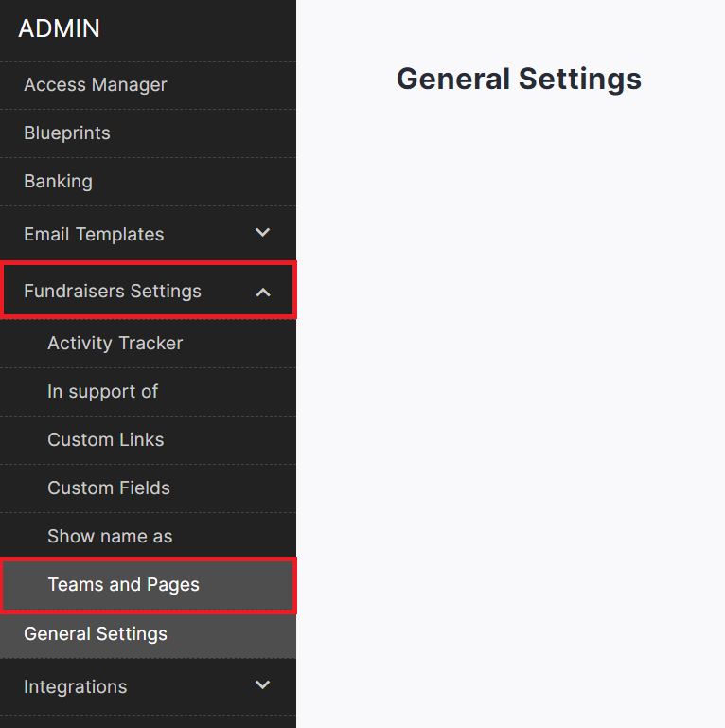Collapse the Fundraisers Settings chevron arrow
The image size is (725, 728).
point(263,293)
